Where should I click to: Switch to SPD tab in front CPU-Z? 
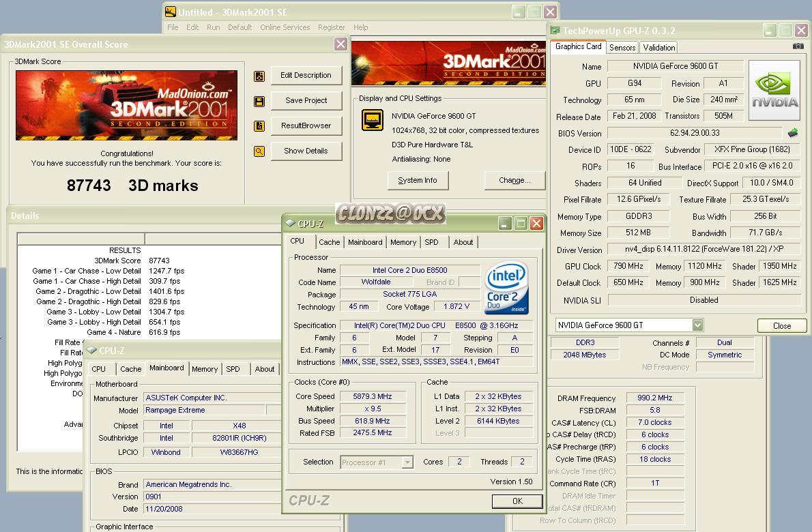pyautogui.click(x=431, y=242)
